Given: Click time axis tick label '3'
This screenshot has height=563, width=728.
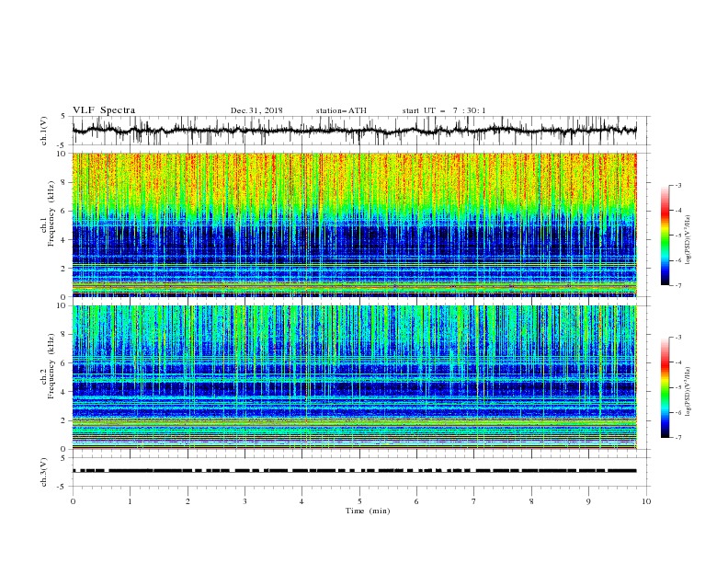Looking at the screenshot, I should coord(245,501).
